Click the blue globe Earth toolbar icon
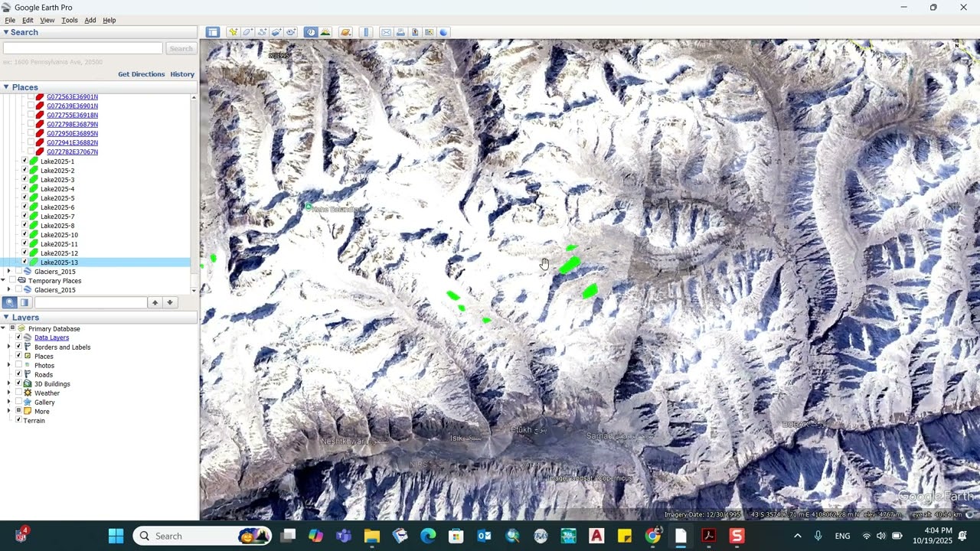980x551 pixels. 443,32
